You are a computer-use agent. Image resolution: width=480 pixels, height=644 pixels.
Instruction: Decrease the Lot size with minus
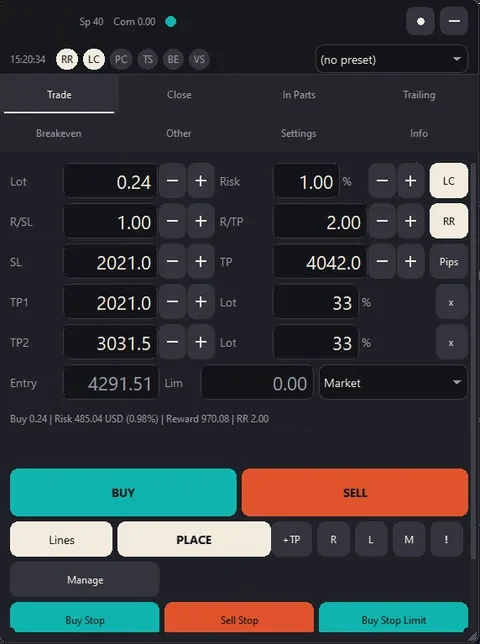(x=172, y=181)
